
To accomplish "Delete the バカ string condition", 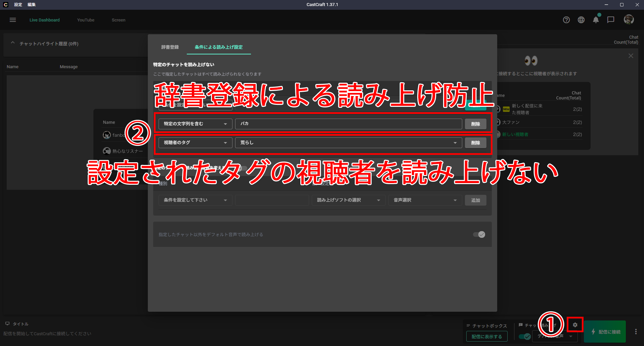I will coord(476,124).
